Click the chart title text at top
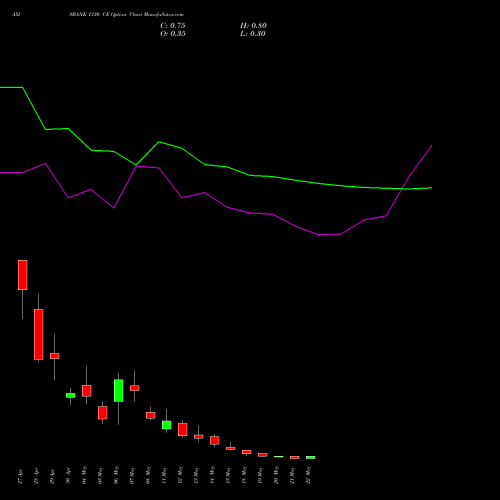This screenshot has height=500, width=500. click(126, 15)
